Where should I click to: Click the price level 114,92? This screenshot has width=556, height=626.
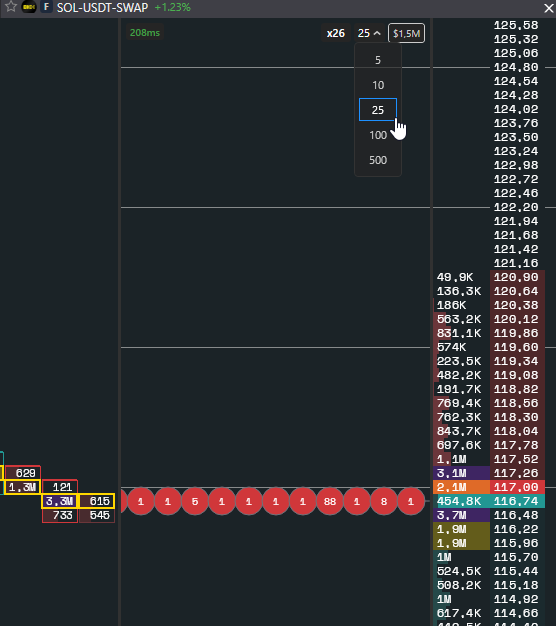(x=516, y=599)
